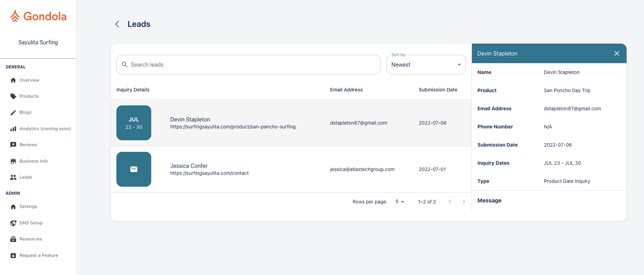Select the Devin Stapleton lead row
The height and width of the screenshot is (275, 644).
[x=291, y=123]
